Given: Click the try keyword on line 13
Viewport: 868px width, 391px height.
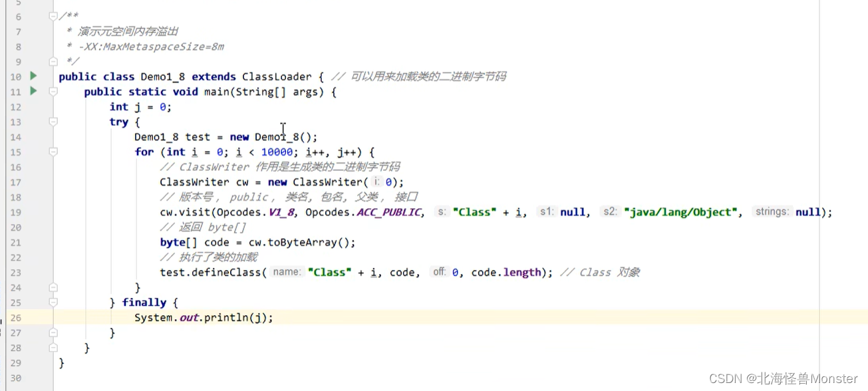Looking at the screenshot, I should [x=118, y=122].
